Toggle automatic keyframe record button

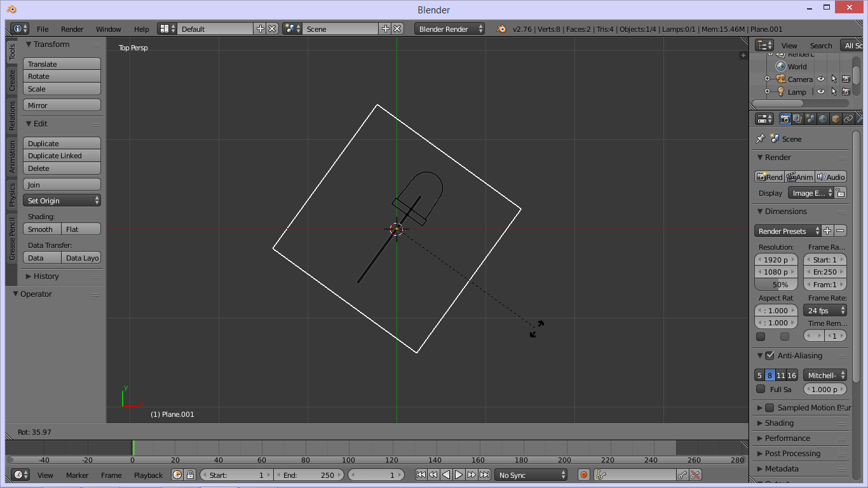584,475
